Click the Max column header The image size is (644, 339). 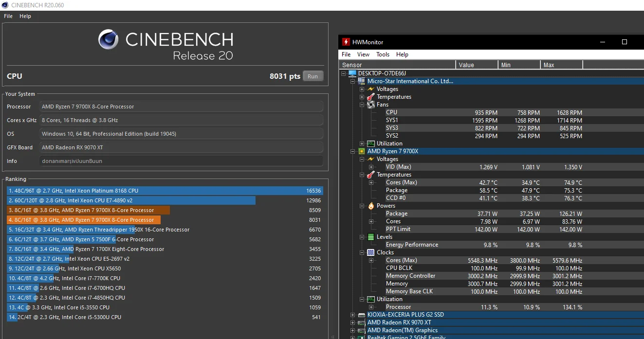click(x=562, y=65)
